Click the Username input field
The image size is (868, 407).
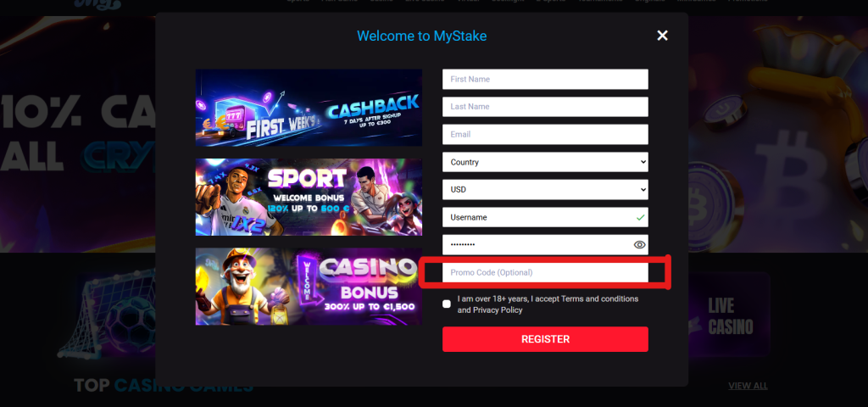tap(545, 217)
